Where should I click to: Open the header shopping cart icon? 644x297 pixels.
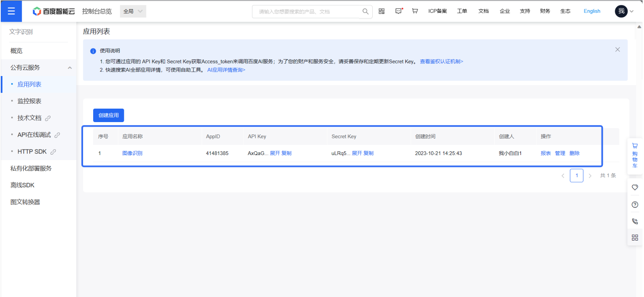(x=415, y=11)
